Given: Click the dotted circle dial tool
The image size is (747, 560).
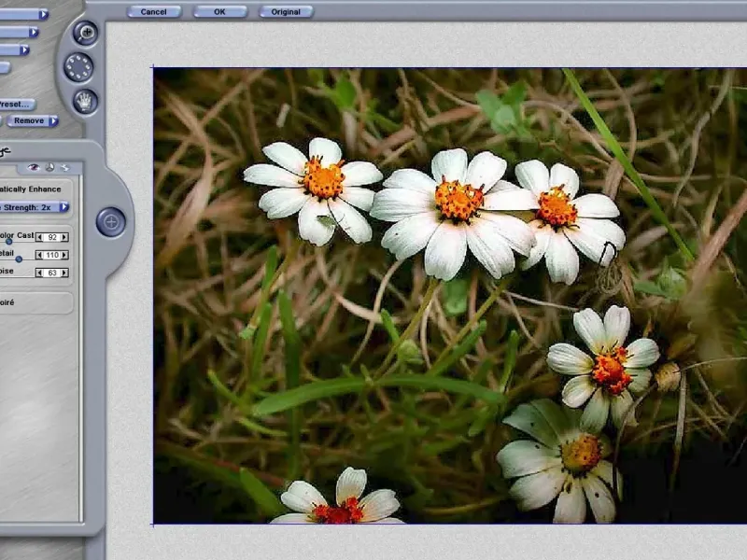Looking at the screenshot, I should click(x=78, y=67).
